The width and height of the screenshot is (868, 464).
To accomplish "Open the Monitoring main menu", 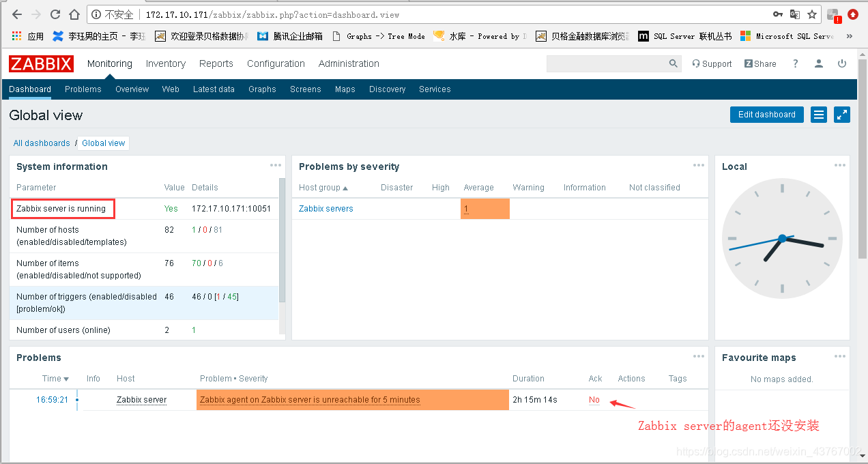I will click(x=110, y=63).
